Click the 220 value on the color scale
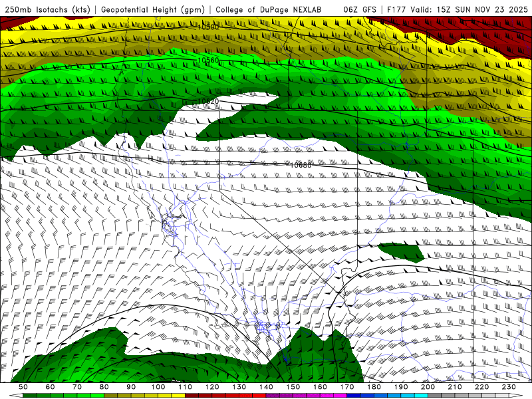This screenshot has width=532, height=399. point(482,387)
